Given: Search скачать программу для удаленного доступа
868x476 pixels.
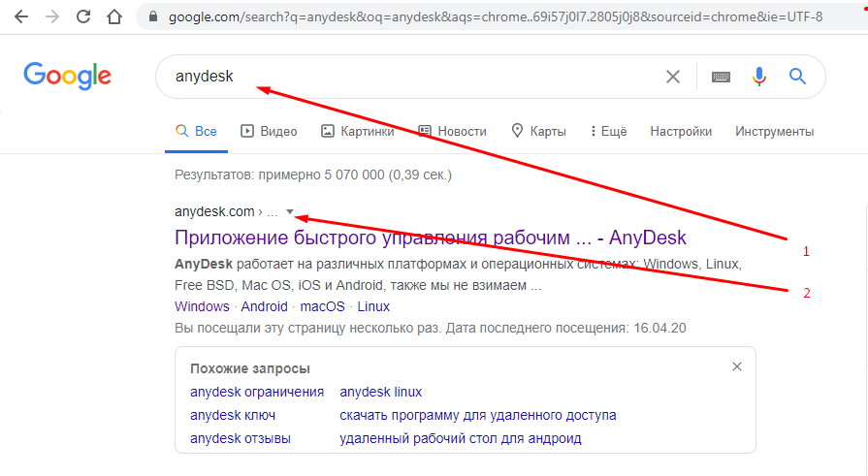Looking at the screenshot, I should pos(478,415).
